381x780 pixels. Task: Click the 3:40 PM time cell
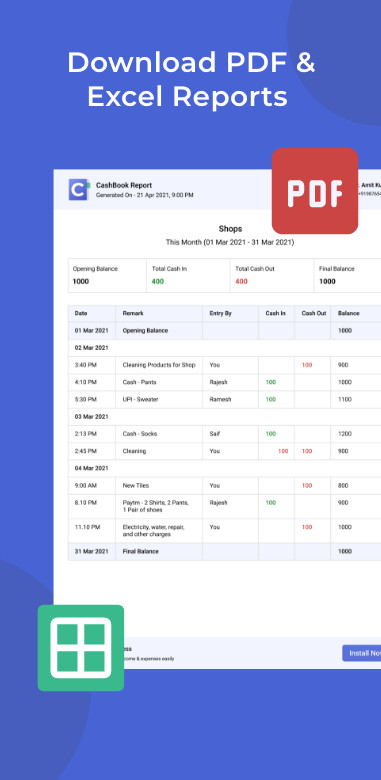point(92,365)
